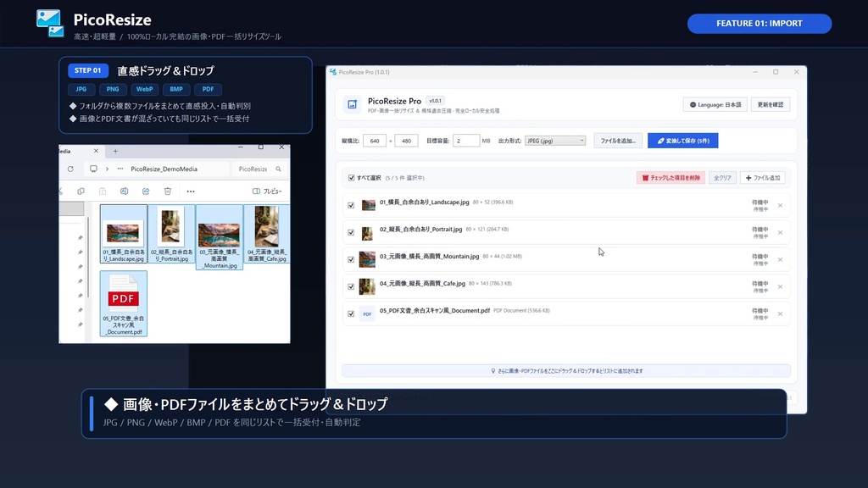Remove 01 Landscape.jpg with its X icon
The width and height of the screenshot is (868, 488).
pyautogui.click(x=780, y=205)
